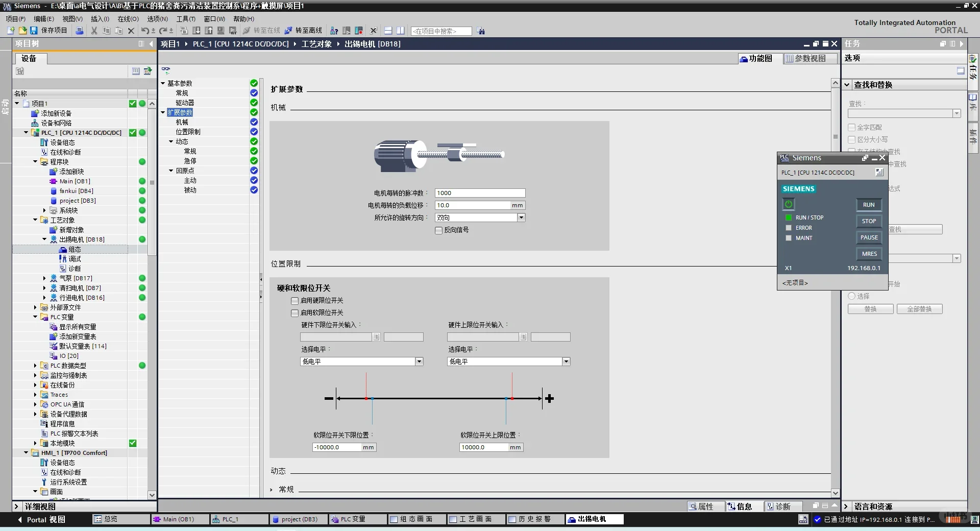The image size is (980, 531).
Task: Select 位置限制 in the parameter tree
Action: 188,132
